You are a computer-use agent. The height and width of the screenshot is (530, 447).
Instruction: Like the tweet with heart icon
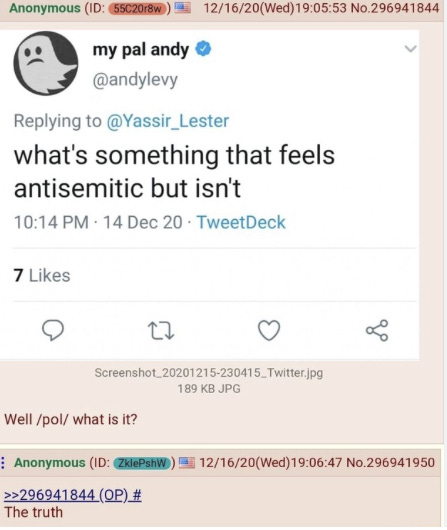[x=269, y=330]
